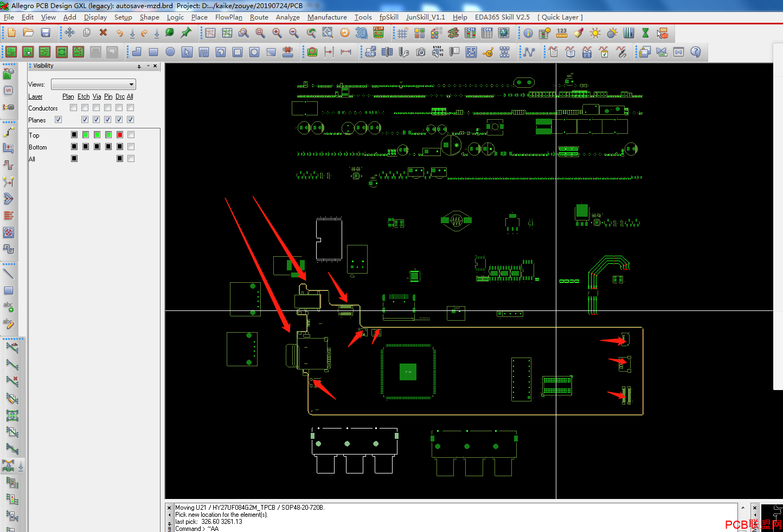Open Visibility panel options arrow
Image resolution: width=783 pixels, height=532 pixels.
coord(148,66)
